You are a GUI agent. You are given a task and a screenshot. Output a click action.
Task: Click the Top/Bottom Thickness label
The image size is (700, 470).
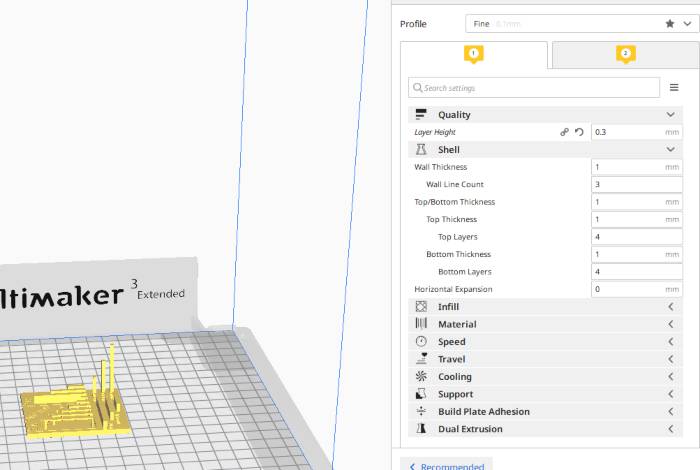point(454,202)
